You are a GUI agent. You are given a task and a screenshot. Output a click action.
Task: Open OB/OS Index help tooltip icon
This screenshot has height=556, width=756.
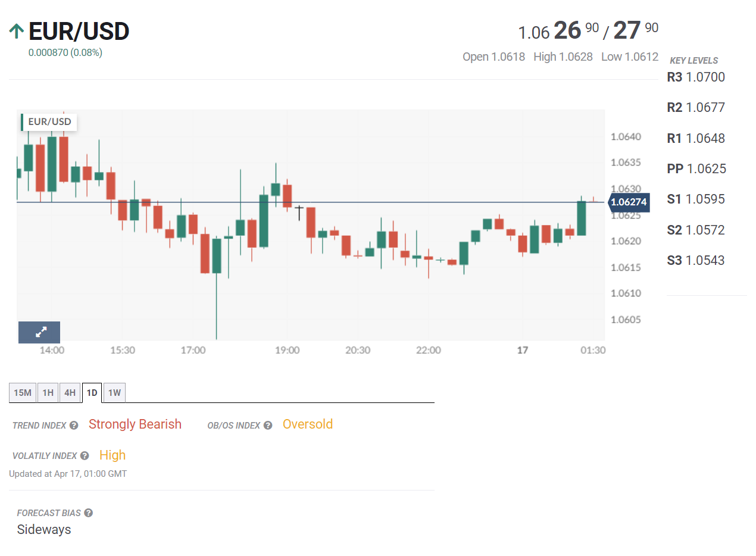pyautogui.click(x=268, y=426)
